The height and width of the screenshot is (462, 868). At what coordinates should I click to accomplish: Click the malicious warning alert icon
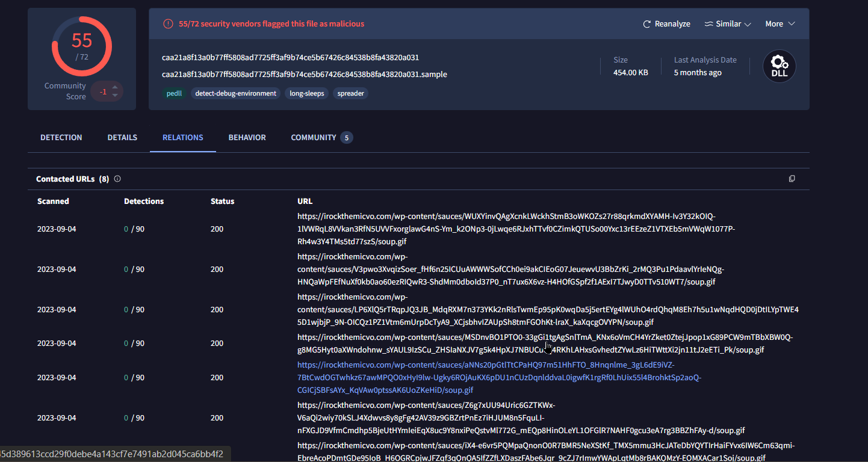point(168,24)
